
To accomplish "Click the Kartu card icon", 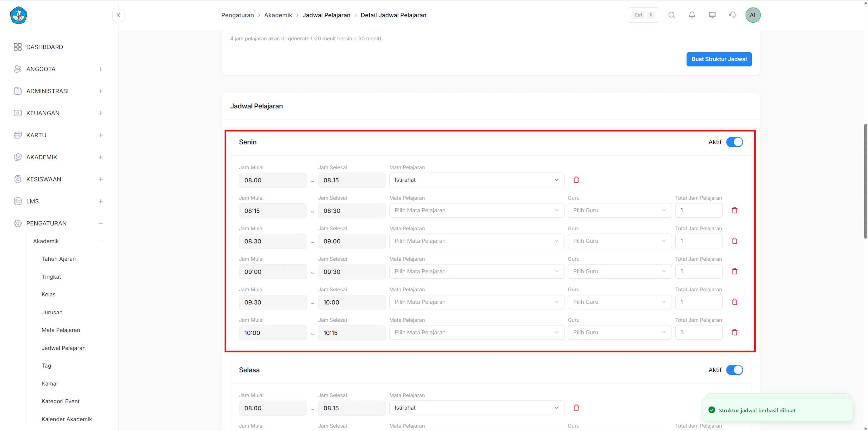I will [x=18, y=135].
